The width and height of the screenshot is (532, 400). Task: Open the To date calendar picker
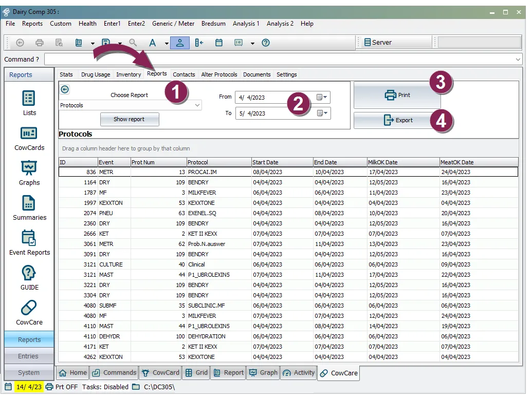[322, 113]
